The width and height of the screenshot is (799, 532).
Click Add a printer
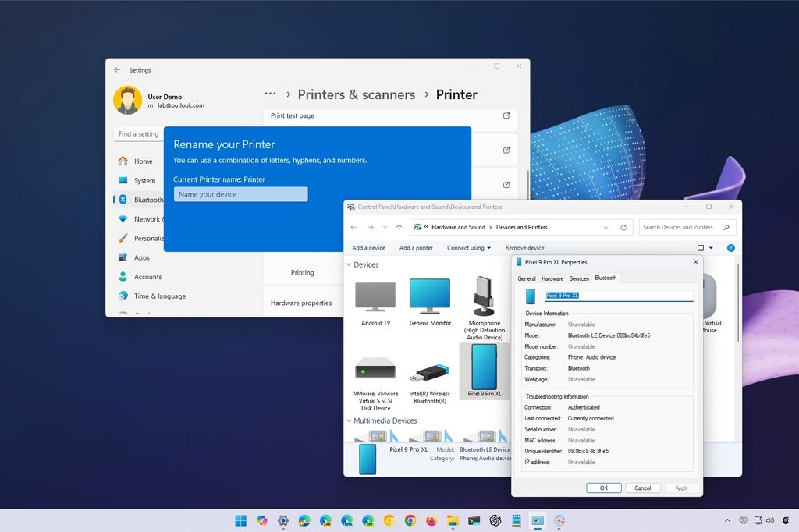coord(416,247)
